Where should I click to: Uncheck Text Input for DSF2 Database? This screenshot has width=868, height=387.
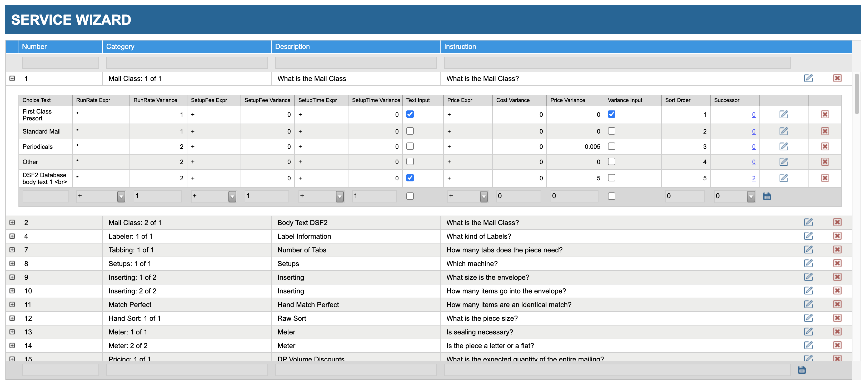410,178
